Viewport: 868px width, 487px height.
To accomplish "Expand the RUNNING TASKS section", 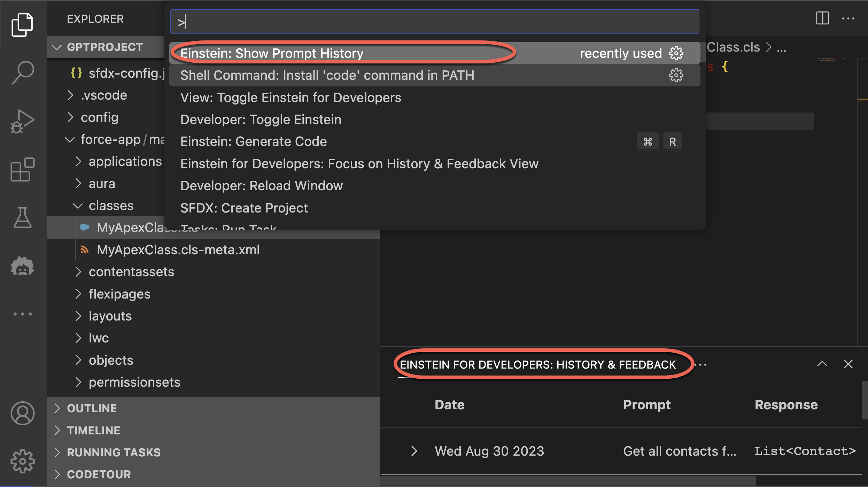I will pyautogui.click(x=213, y=452).
